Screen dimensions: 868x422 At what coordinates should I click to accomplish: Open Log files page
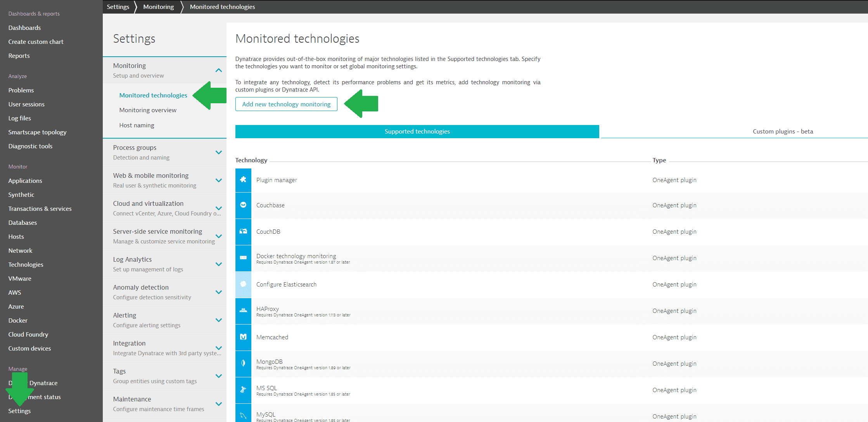19,118
